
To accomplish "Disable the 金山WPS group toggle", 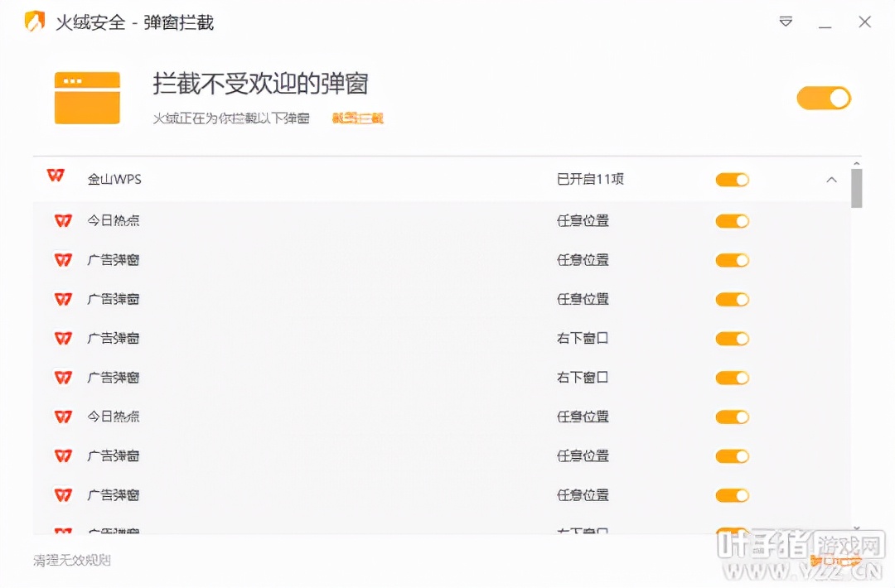I will coord(732,179).
